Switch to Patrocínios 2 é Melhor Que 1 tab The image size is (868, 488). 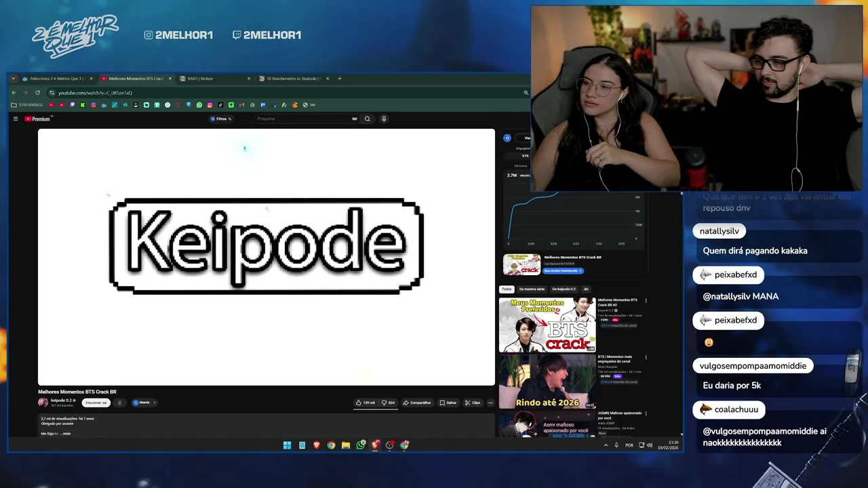click(x=58, y=79)
